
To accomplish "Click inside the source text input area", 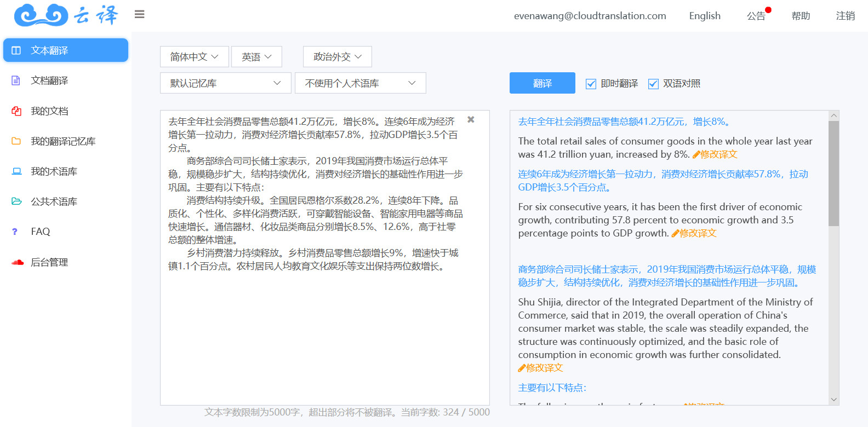I will (324, 257).
